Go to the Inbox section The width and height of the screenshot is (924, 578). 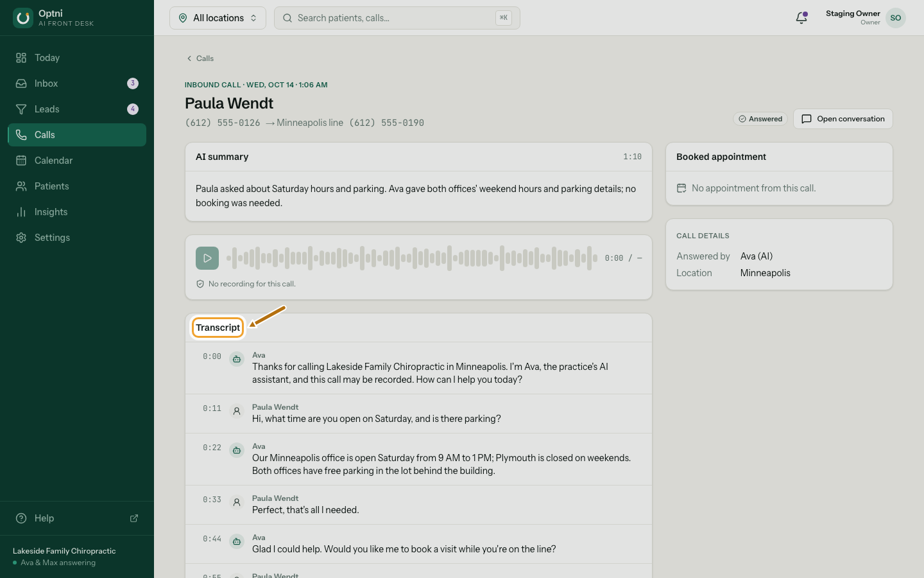(77, 83)
